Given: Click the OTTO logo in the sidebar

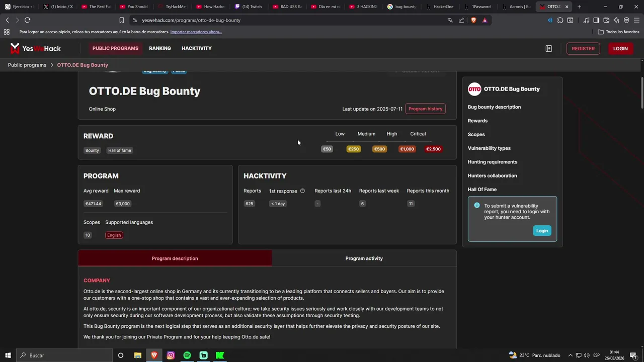Looking at the screenshot, I should point(474,89).
